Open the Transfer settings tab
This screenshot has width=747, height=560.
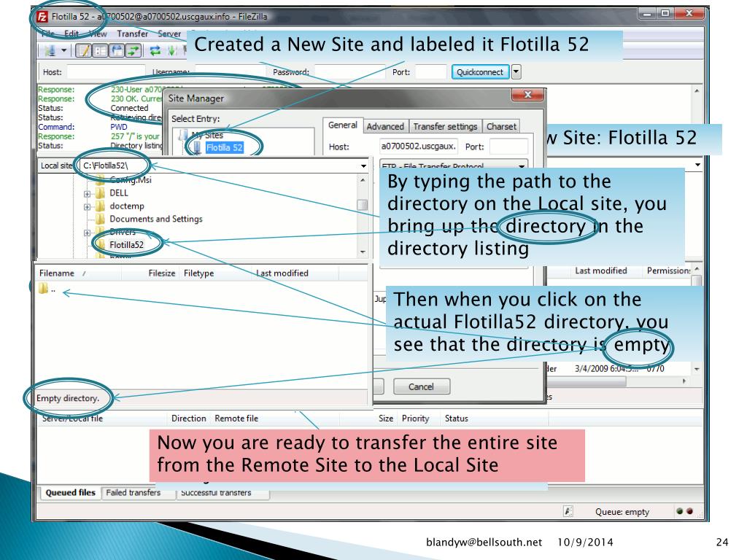click(x=445, y=126)
